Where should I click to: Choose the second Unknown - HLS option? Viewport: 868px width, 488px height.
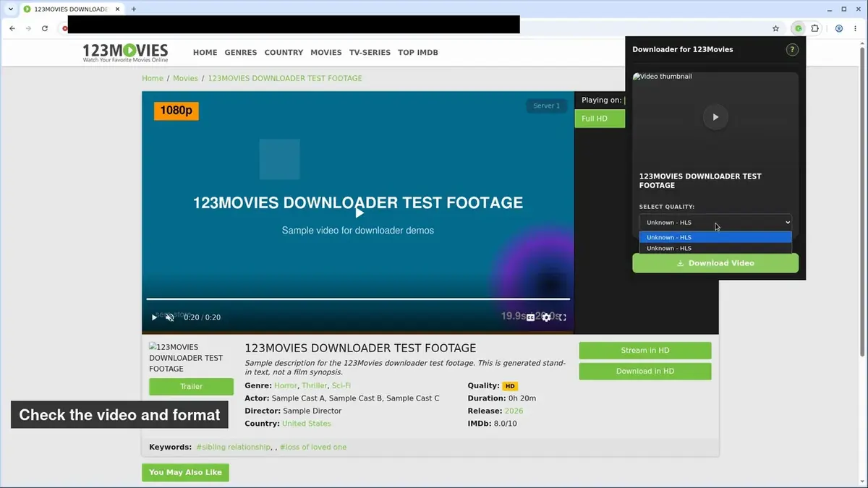point(715,248)
